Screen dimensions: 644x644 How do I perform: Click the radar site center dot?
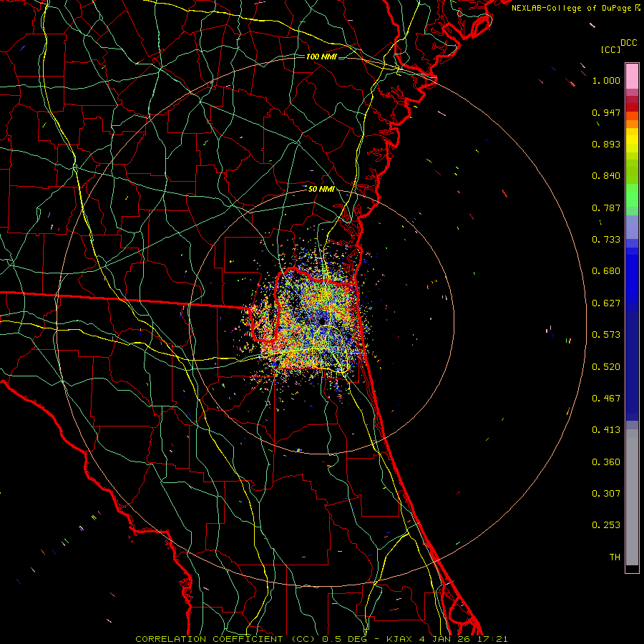322,321
